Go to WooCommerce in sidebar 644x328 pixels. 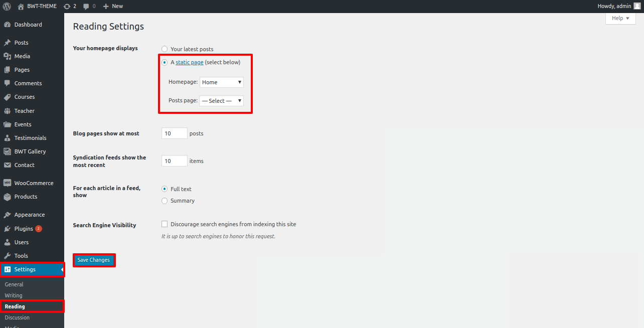(34, 183)
